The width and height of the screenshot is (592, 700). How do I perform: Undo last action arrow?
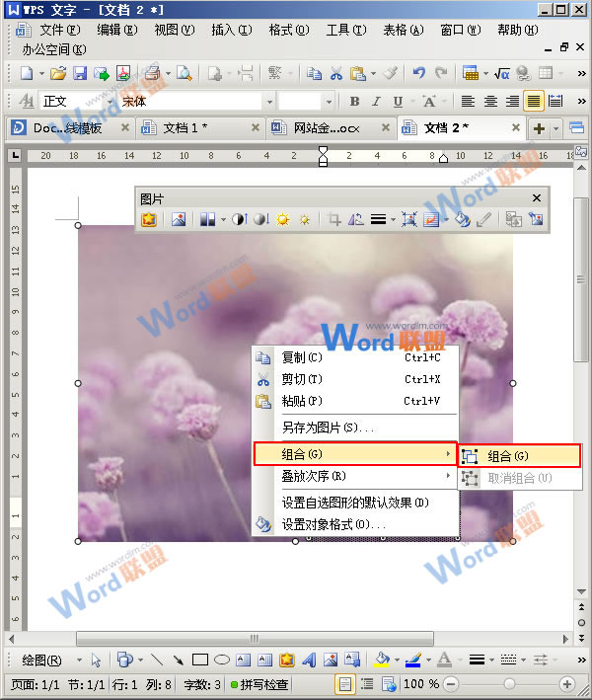tap(418, 73)
